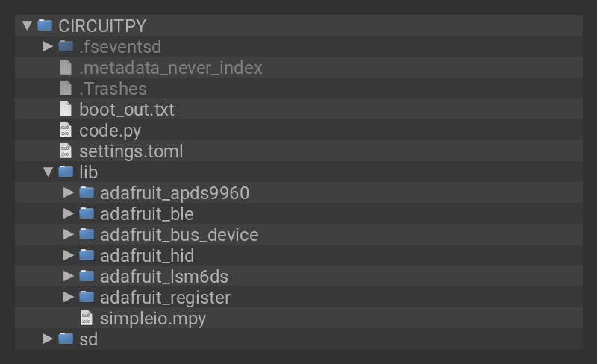
Task: Select the adafruit_lsm6ds folder label
Action: 164,277
